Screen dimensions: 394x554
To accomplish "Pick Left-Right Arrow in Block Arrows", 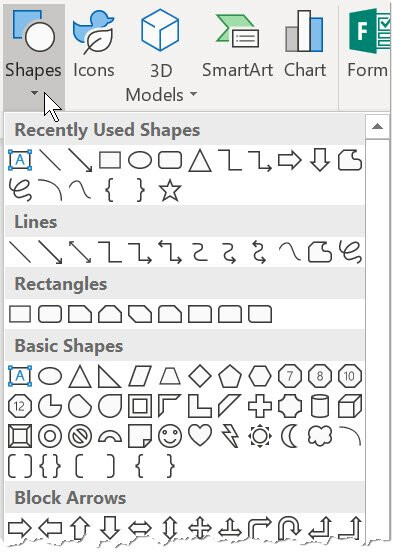I will [x=140, y=529].
